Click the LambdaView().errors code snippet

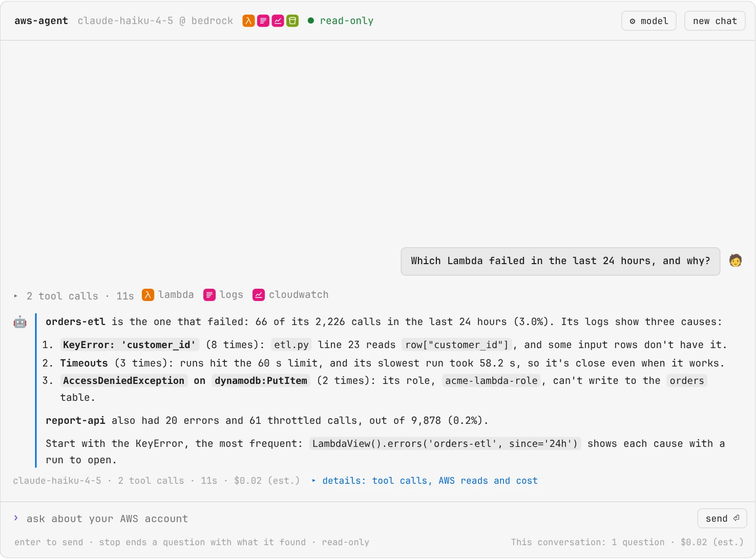(x=445, y=443)
